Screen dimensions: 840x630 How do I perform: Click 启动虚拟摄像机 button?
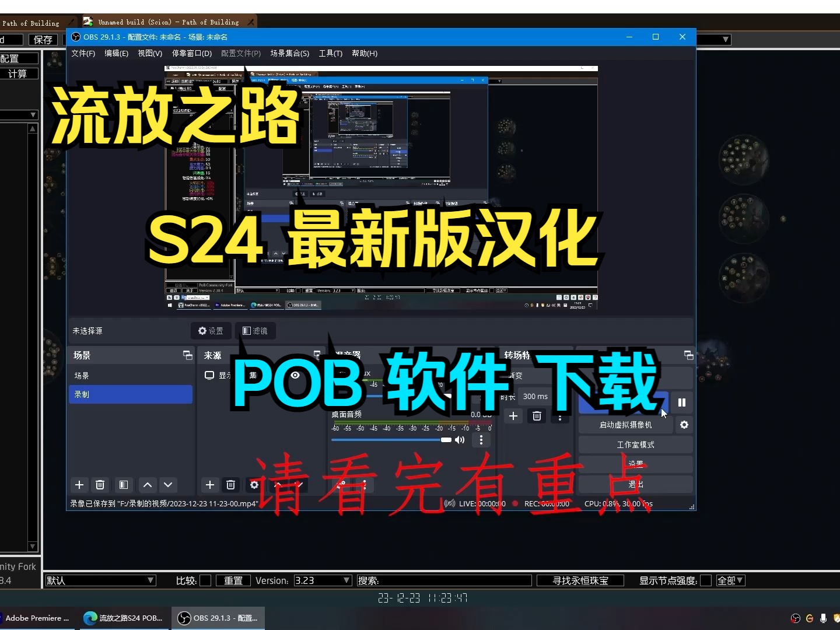[x=625, y=425]
